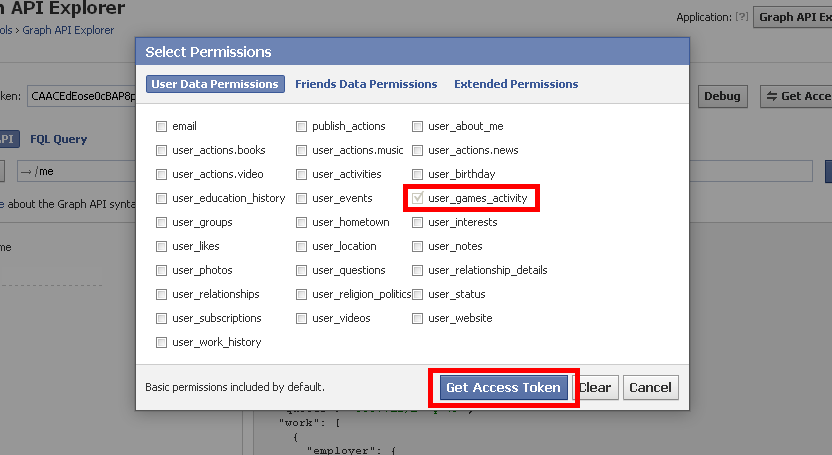Image resolution: width=832 pixels, height=455 pixels.
Task: Select the User Data Permissions tab
Action: click(215, 84)
